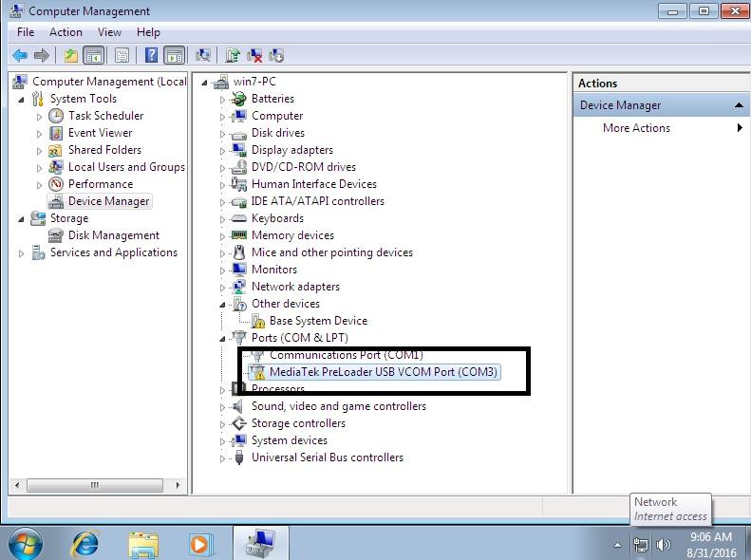
Task: Select the Shared Folders icon
Action: pyautogui.click(x=56, y=150)
